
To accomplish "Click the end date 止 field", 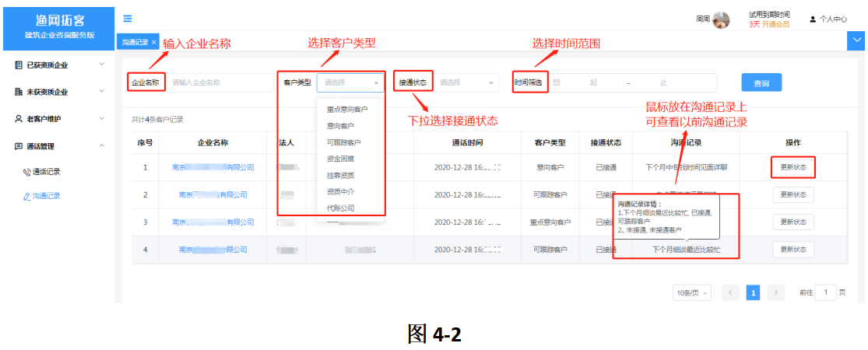I will point(663,82).
